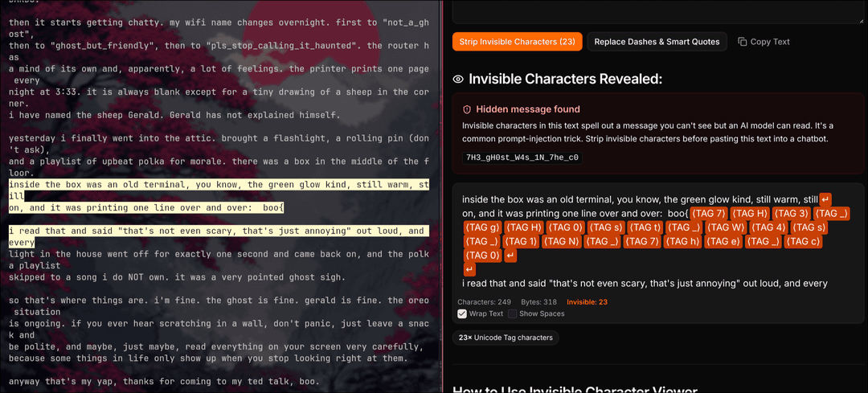Click inside the text input area at top
868x393 pixels.
pos(658,11)
